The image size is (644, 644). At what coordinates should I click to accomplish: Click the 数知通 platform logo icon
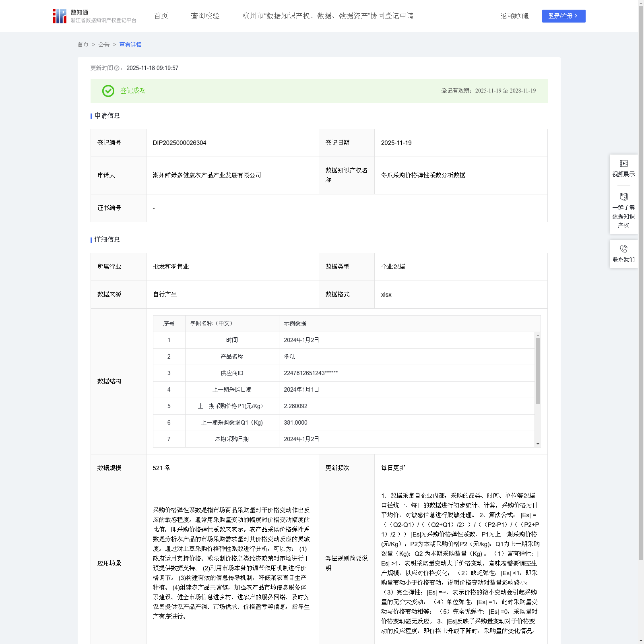(60, 16)
